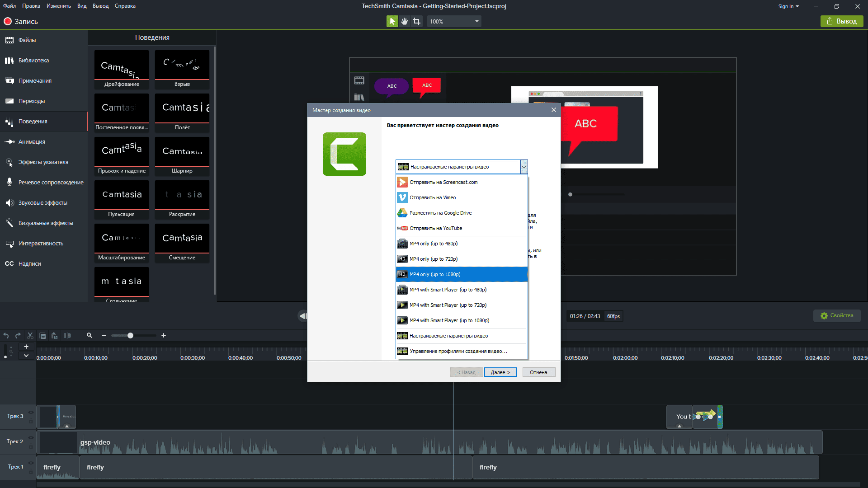Open the Переходы transitions panel
Screen dimensions: 868x488
(43, 101)
